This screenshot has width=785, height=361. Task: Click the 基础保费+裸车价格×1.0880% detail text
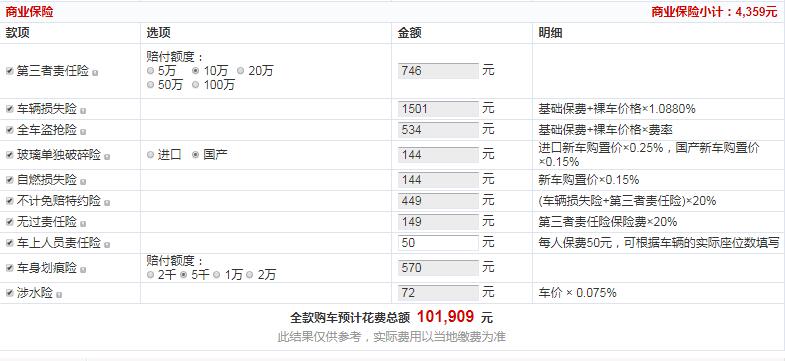point(617,109)
